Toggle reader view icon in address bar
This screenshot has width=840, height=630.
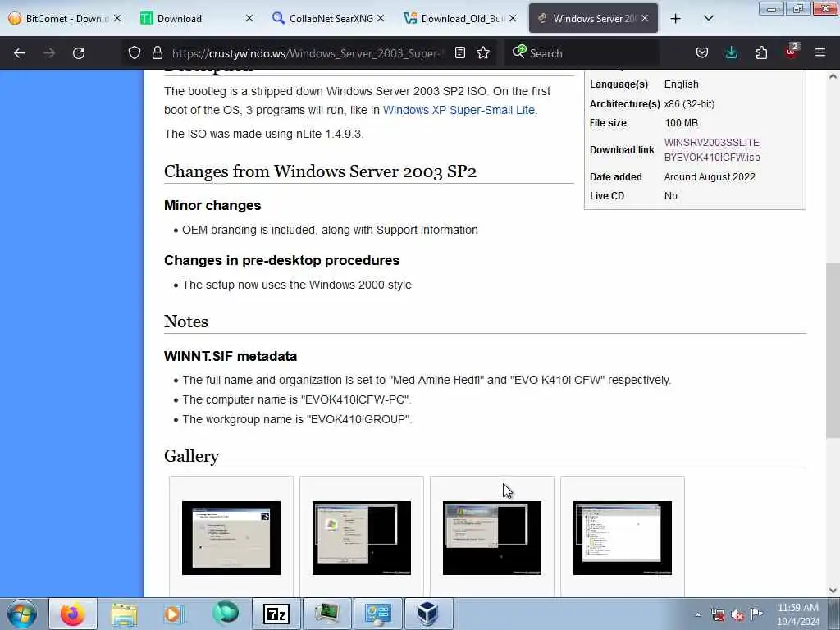point(459,53)
